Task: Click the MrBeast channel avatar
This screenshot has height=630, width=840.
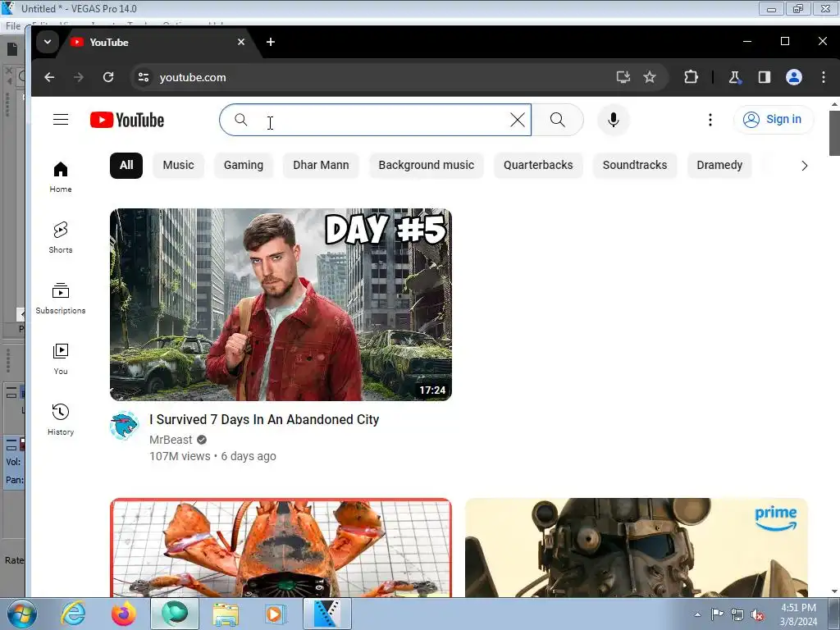Action: [x=125, y=426]
